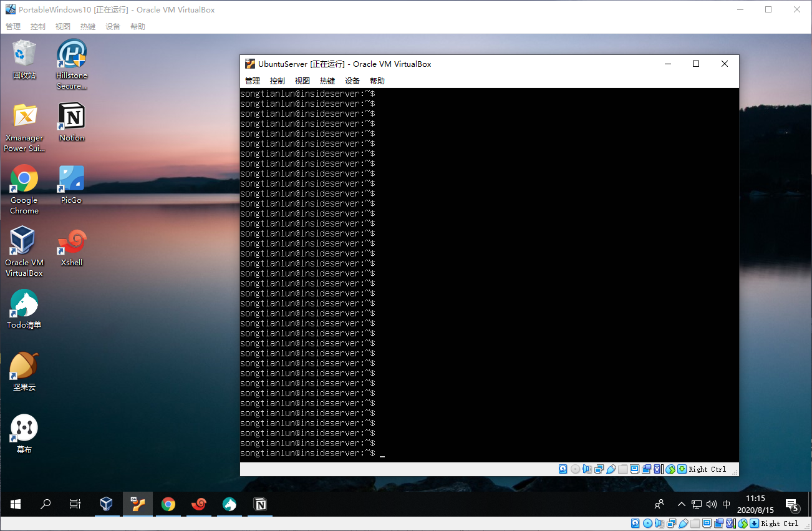Open 设备 menu in UbuntuServer window

click(x=352, y=80)
